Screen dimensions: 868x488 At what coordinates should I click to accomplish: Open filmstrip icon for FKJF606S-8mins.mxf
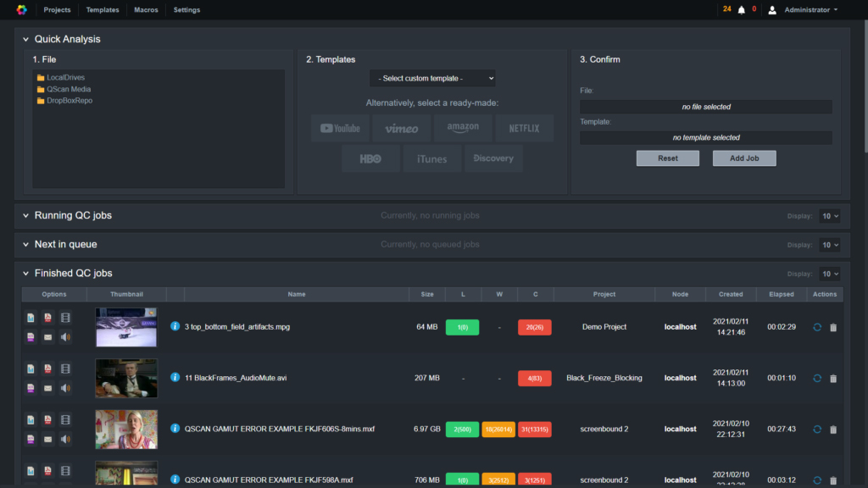(65, 419)
